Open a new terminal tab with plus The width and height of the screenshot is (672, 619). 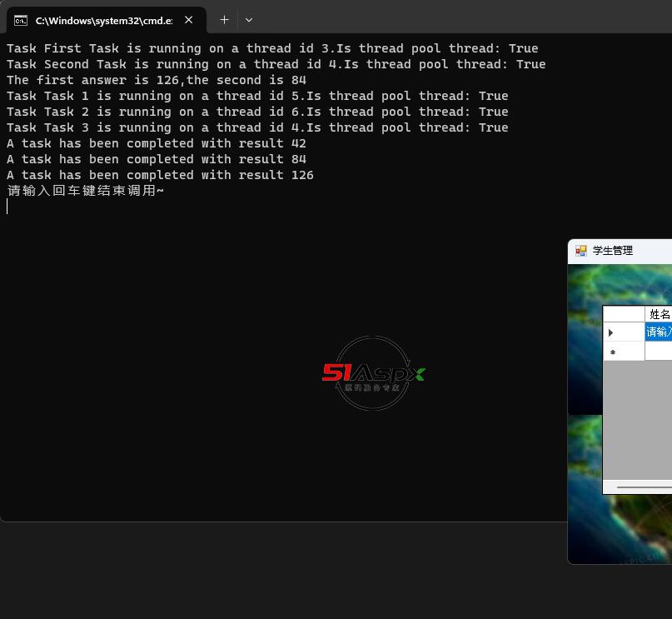coord(224,20)
